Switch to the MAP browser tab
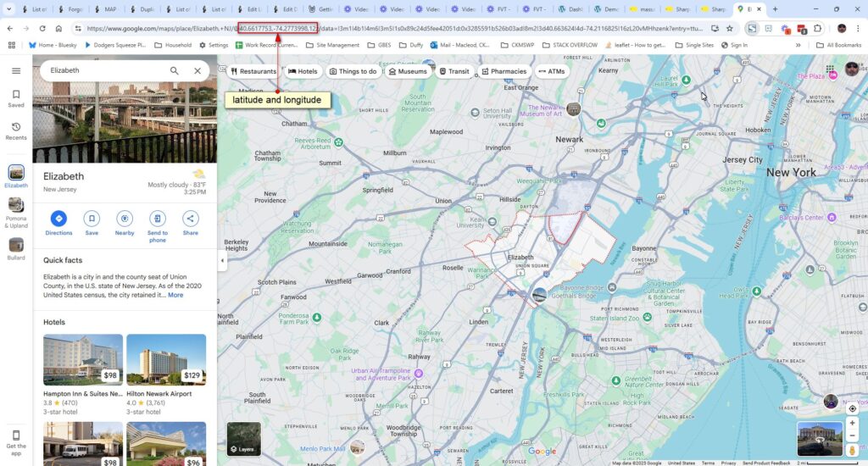This screenshot has width=868, height=466. coord(106,8)
